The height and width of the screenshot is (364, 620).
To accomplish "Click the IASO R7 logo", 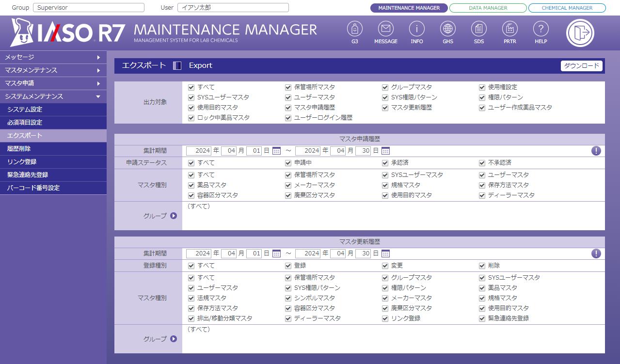I will (x=68, y=33).
